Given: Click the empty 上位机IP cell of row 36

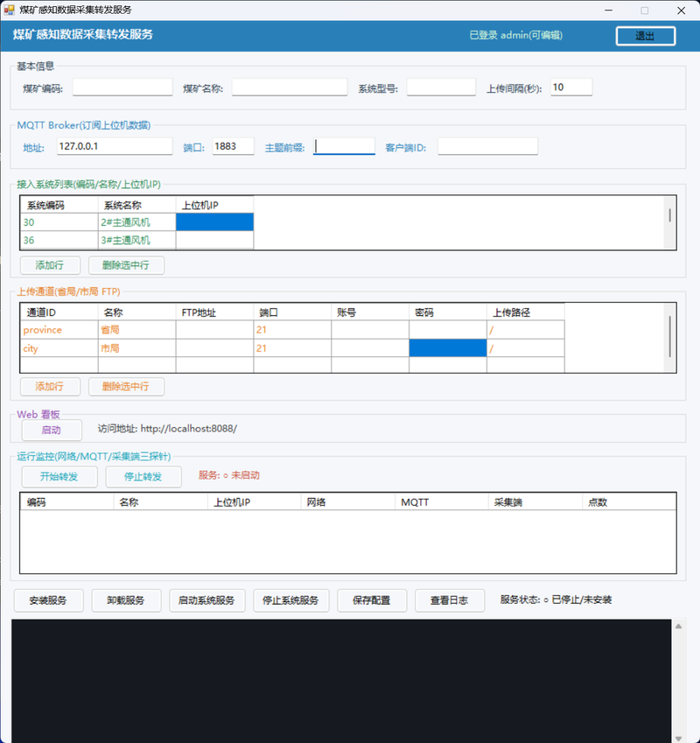Looking at the screenshot, I should tap(214, 241).
